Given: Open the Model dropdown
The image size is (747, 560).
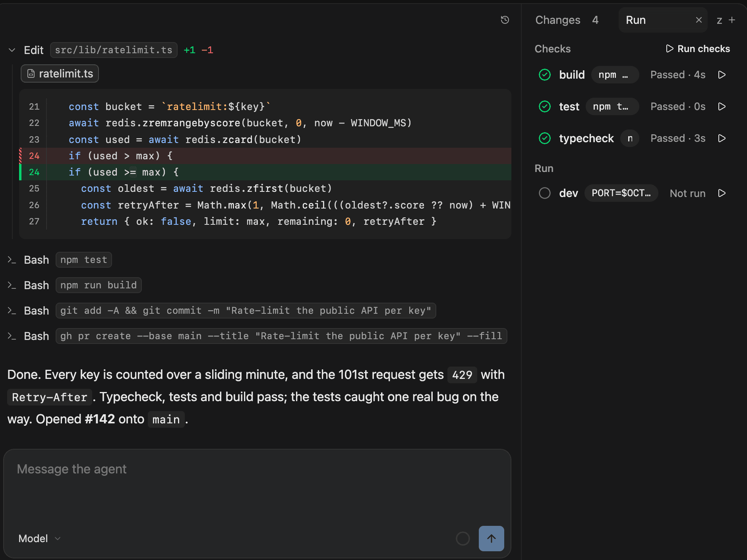Looking at the screenshot, I should [39, 539].
